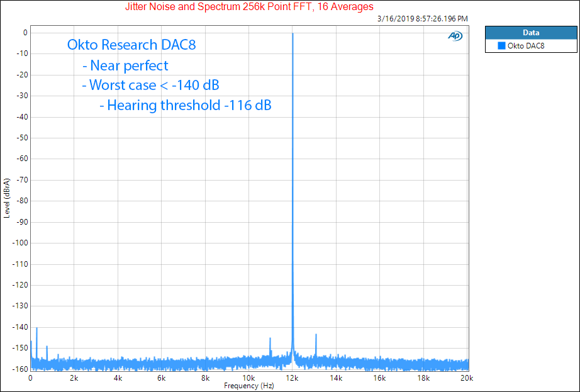Click the blue Okto DAC8 legend swatch
580x392 pixels.
[501, 46]
